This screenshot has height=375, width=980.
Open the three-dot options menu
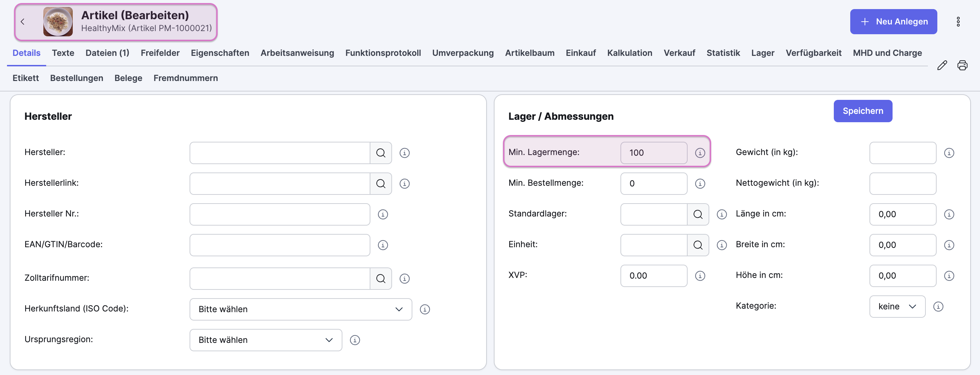(958, 21)
